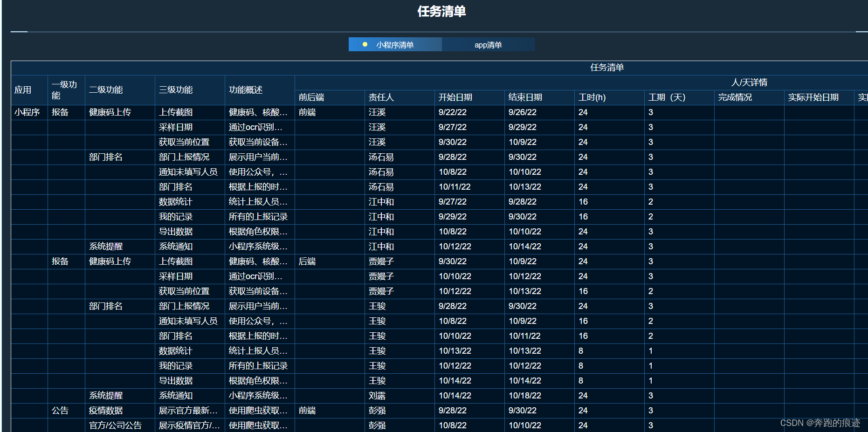Click 系统通知 in 江中和's row

(190, 247)
